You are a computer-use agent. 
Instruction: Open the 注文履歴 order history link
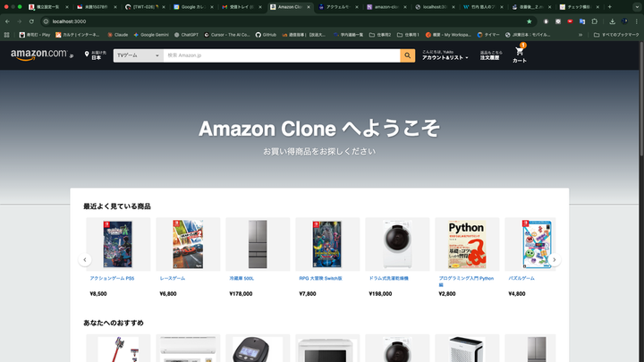point(490,55)
